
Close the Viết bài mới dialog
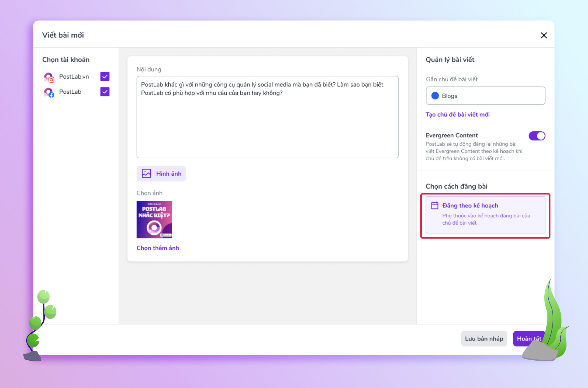pos(544,35)
